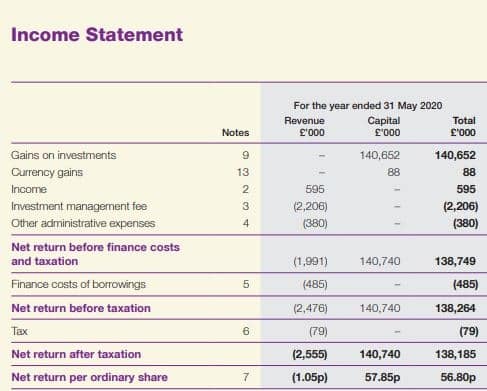This screenshot has width=487, height=391.
Task: Select the Net return after taxation heading
Action: (x=76, y=354)
